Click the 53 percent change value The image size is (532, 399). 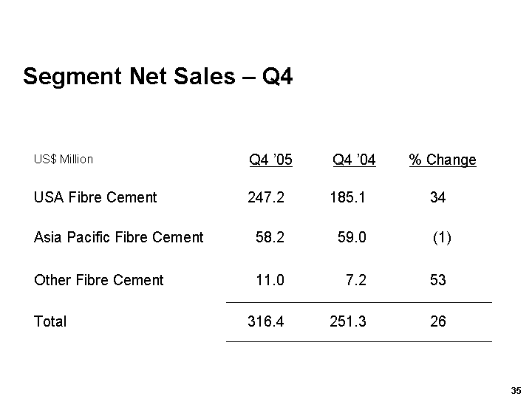click(437, 280)
